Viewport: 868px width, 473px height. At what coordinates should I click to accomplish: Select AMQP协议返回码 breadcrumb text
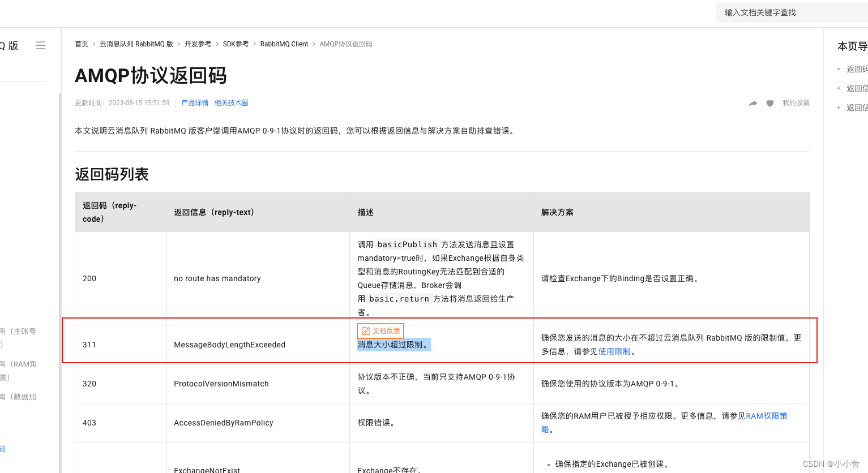[x=346, y=44]
